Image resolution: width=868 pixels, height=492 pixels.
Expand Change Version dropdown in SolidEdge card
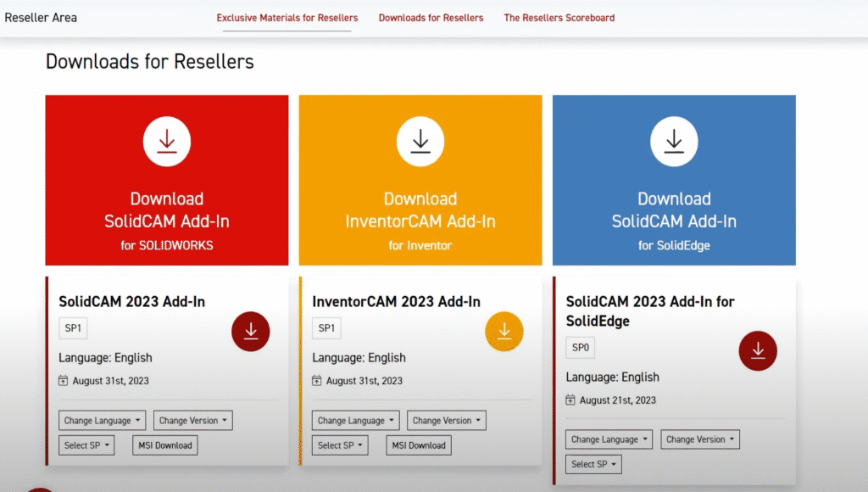pyautogui.click(x=699, y=439)
